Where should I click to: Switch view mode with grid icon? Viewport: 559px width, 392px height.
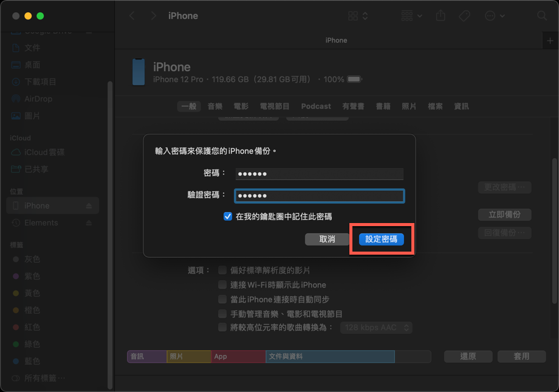click(357, 16)
